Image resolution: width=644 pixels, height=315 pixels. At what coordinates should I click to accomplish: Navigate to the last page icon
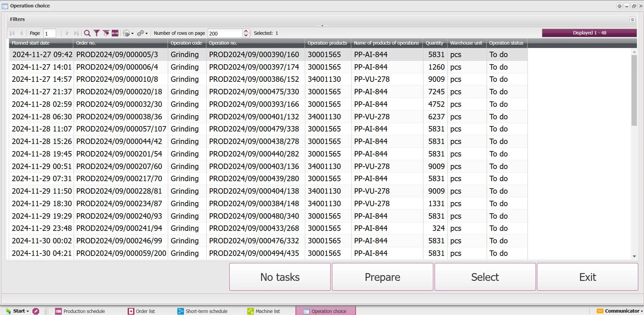coord(76,33)
